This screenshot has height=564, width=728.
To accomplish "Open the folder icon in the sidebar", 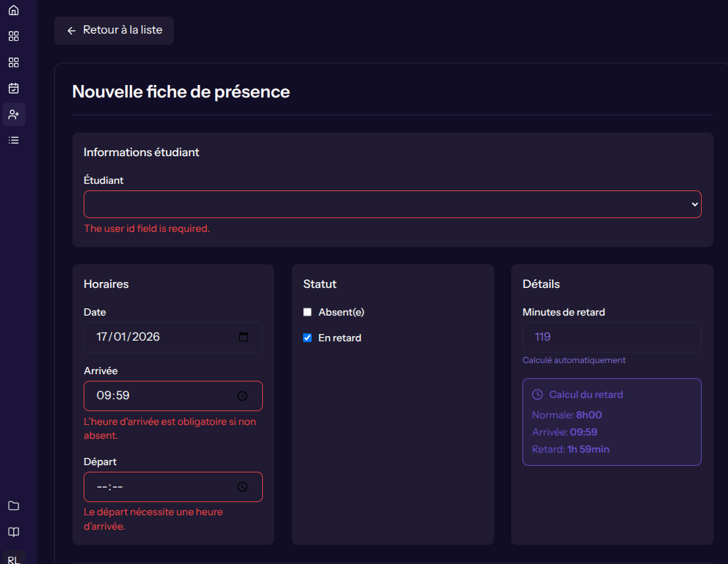I will pyautogui.click(x=13, y=505).
